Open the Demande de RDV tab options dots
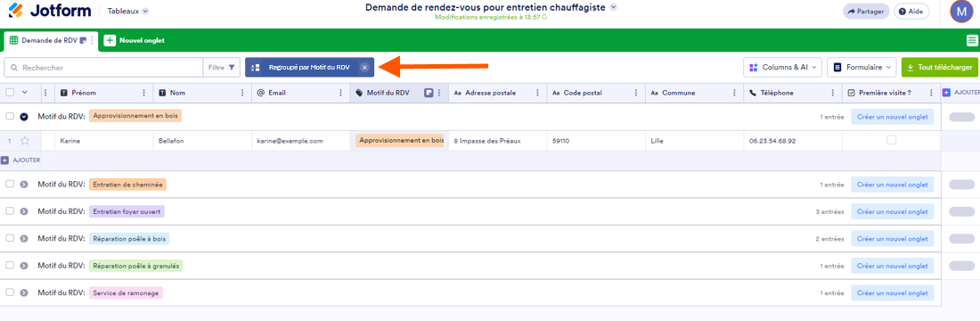The width and height of the screenshot is (980, 321). click(92, 41)
